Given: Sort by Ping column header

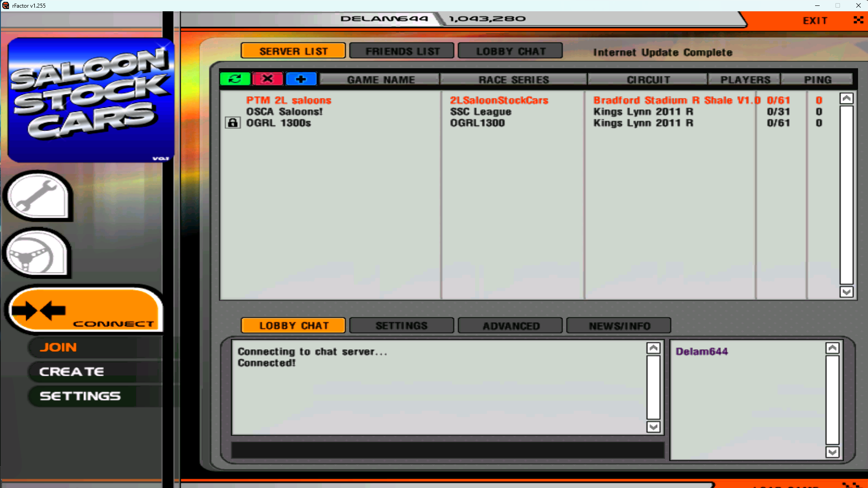Looking at the screenshot, I should pos(817,80).
